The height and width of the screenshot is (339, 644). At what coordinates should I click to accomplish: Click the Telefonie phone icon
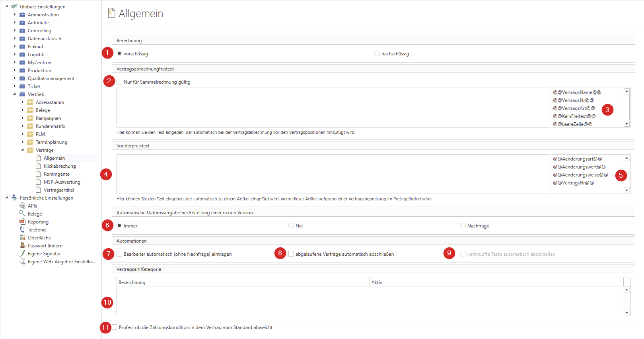[22, 230]
